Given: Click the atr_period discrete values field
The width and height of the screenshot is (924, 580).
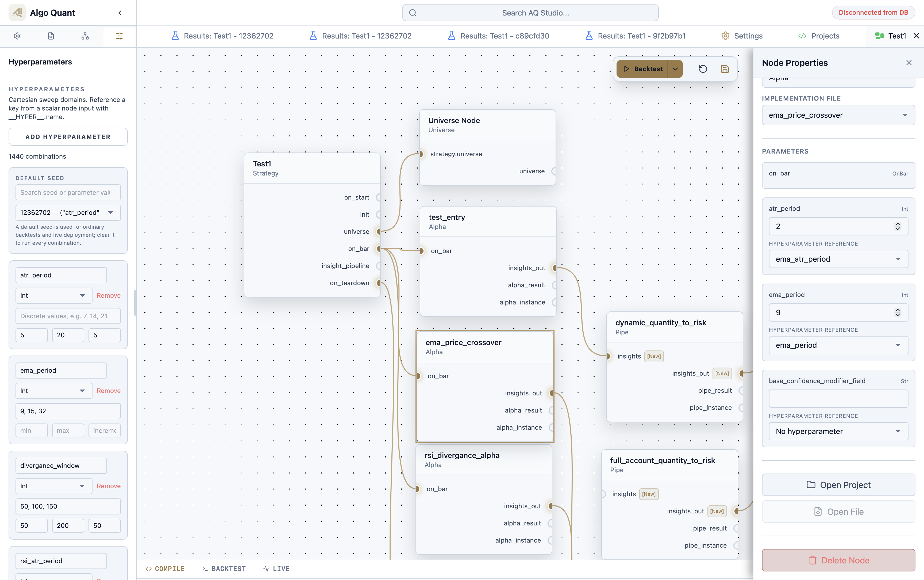Looking at the screenshot, I should tap(68, 316).
